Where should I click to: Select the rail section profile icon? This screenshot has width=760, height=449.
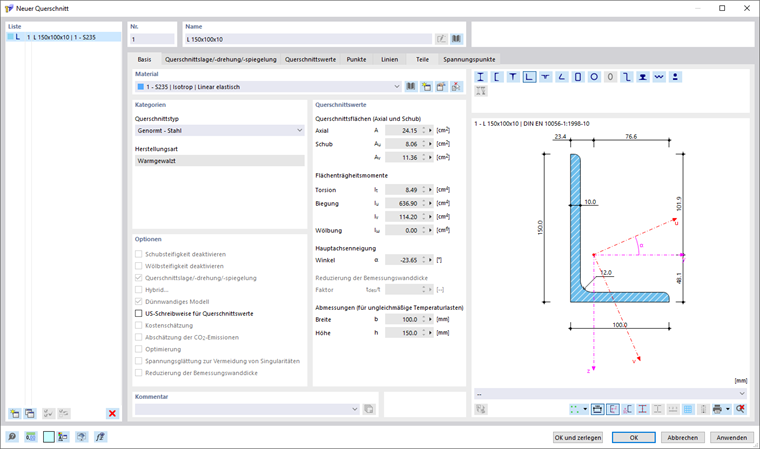tap(643, 77)
